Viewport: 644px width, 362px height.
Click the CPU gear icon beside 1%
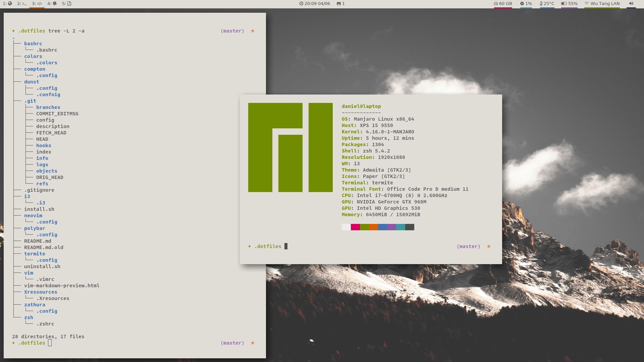tap(522, 4)
